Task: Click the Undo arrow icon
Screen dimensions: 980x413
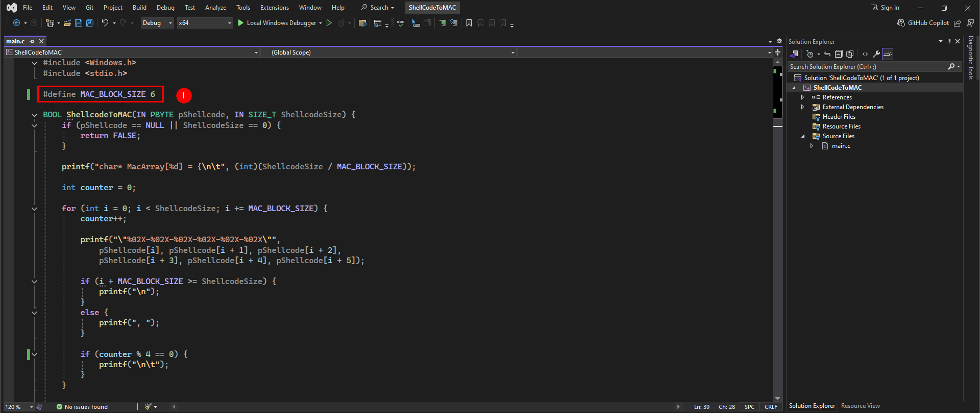Action: click(105, 23)
